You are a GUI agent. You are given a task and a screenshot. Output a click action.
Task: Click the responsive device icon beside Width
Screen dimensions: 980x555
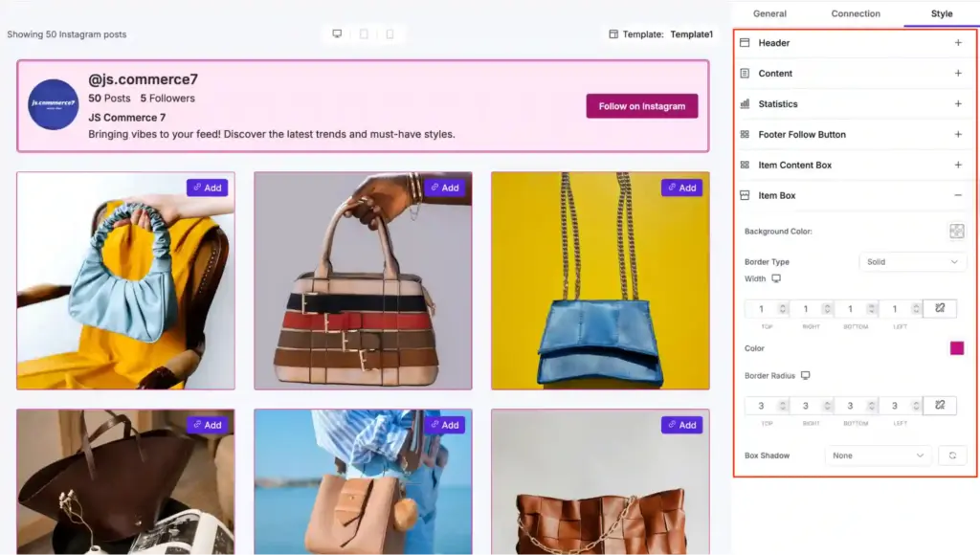pos(778,278)
